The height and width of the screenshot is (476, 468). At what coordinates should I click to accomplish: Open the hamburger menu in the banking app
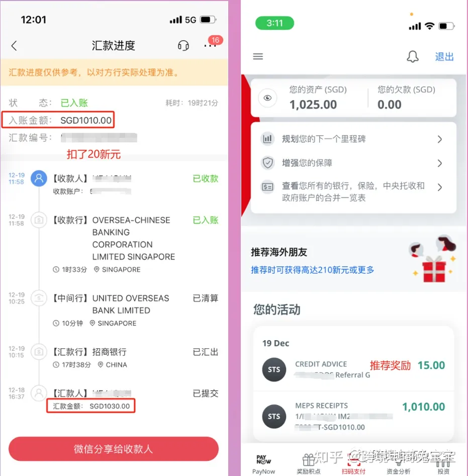tap(258, 56)
